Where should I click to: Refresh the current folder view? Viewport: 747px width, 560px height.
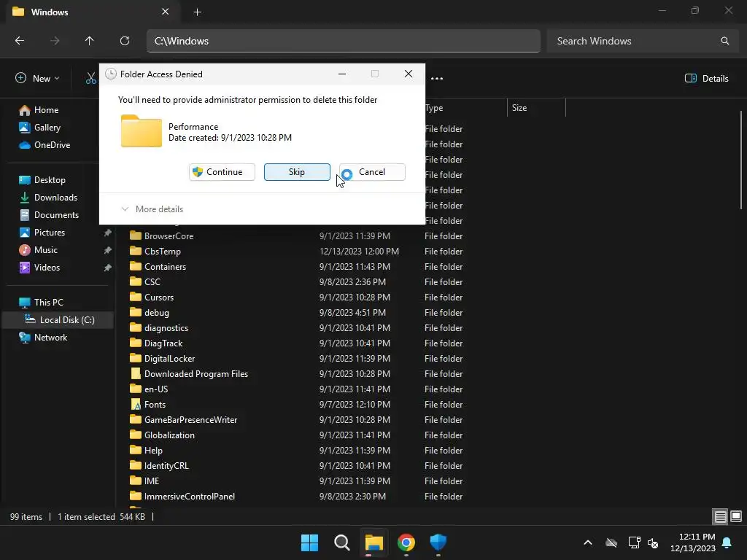pos(125,41)
